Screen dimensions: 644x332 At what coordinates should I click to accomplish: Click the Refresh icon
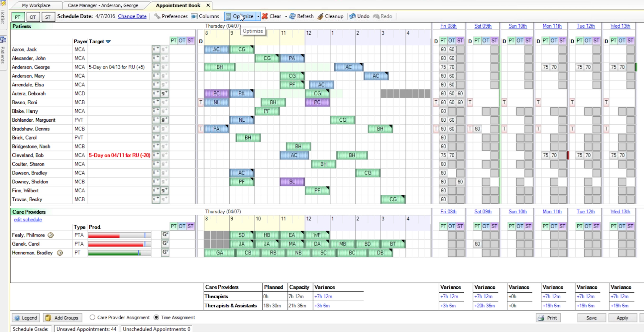tap(292, 16)
